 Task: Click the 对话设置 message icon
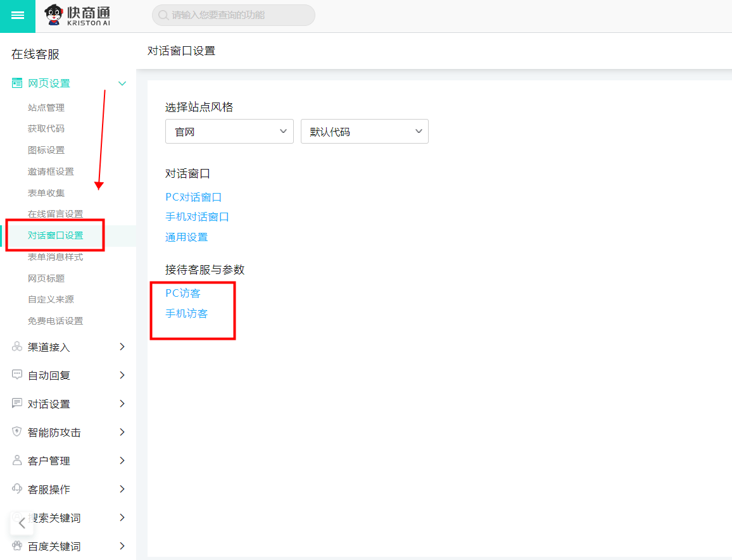coord(17,404)
